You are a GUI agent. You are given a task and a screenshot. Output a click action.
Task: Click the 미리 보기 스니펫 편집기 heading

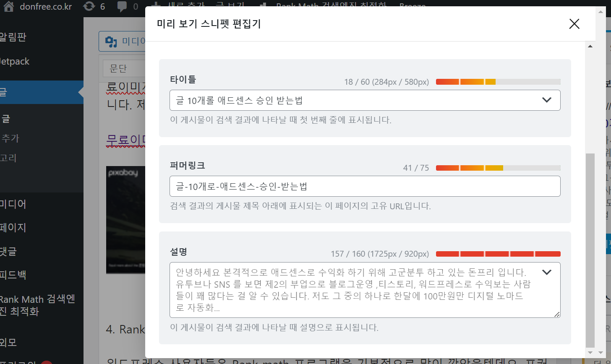[x=209, y=24]
